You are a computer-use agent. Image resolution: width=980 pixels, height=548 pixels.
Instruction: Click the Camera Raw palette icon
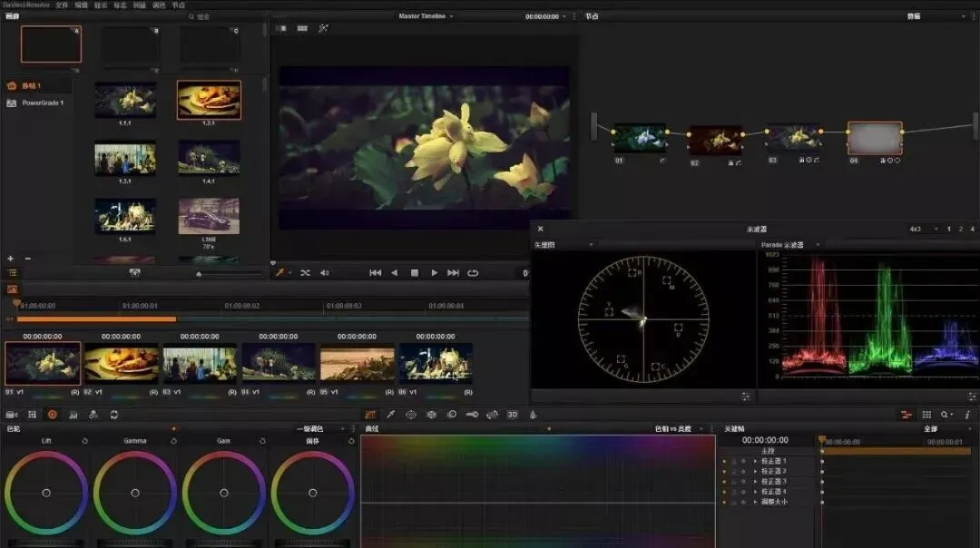click(x=11, y=415)
